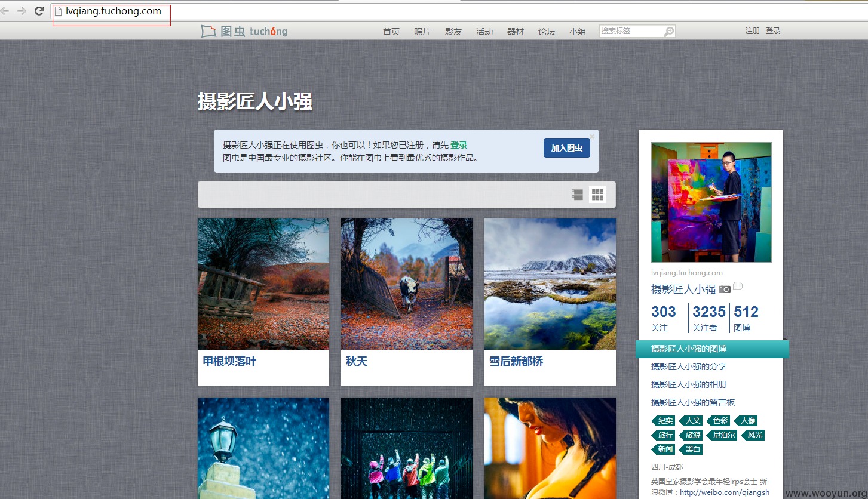Select the 摄影匠人小强的相册 tab
This screenshot has height=499, width=868.
click(689, 384)
